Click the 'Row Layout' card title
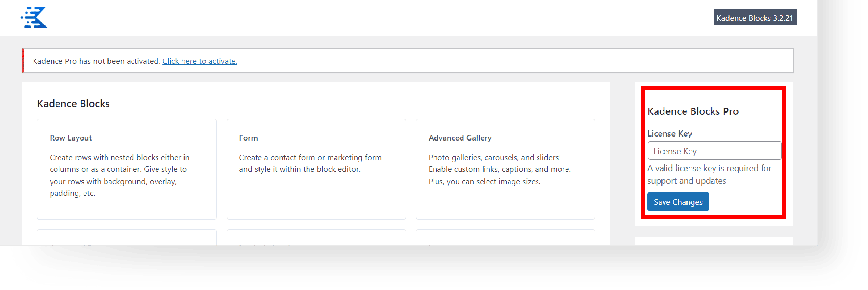Image resolution: width=868 pixels, height=290 pixels. click(71, 138)
